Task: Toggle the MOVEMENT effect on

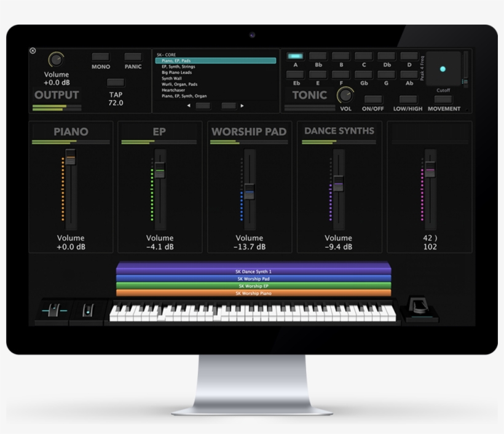Action: pyautogui.click(x=443, y=99)
